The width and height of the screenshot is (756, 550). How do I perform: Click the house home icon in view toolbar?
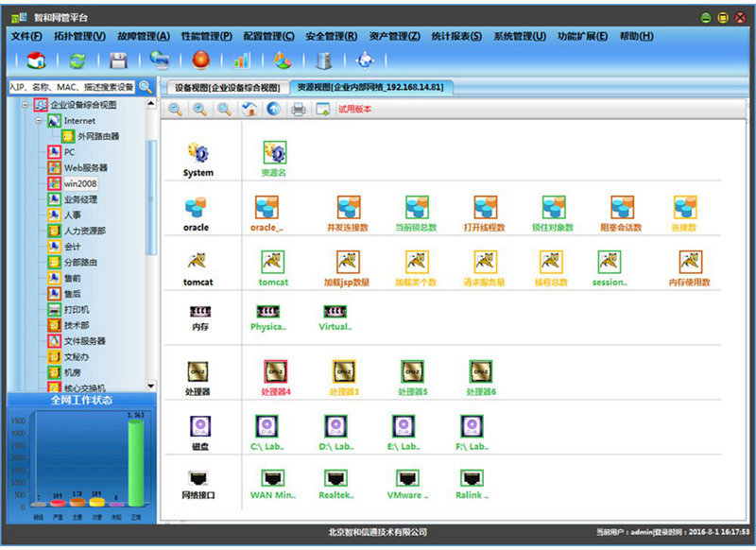click(249, 110)
